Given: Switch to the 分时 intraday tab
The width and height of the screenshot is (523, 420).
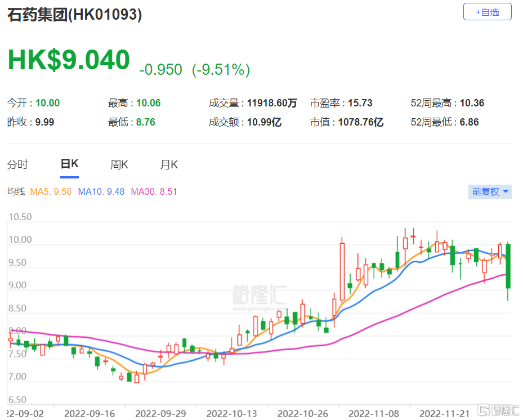Looking at the screenshot, I should point(17,164).
